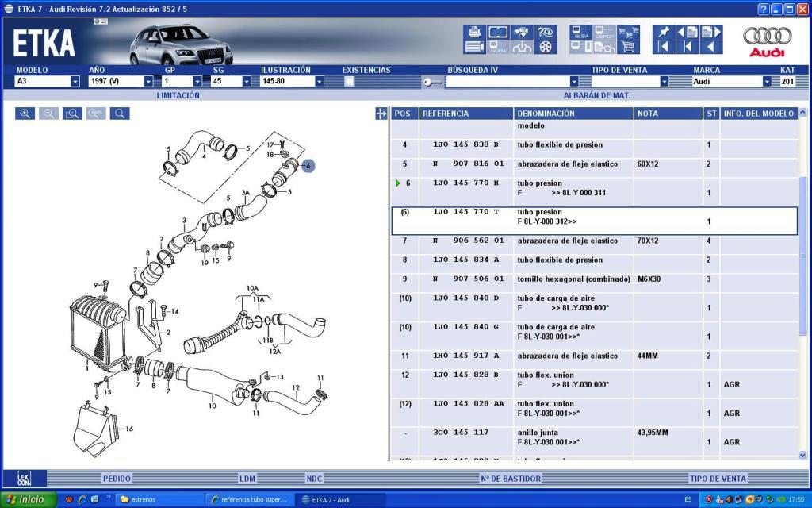Click the Audi rings logo
This screenshot has width=812, height=508.
pyautogui.click(x=768, y=36)
